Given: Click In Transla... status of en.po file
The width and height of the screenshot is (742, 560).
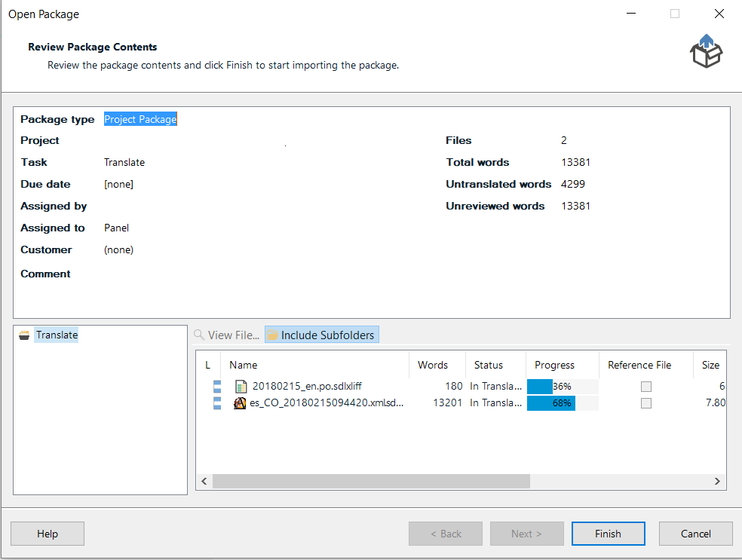Looking at the screenshot, I should coord(495,386).
